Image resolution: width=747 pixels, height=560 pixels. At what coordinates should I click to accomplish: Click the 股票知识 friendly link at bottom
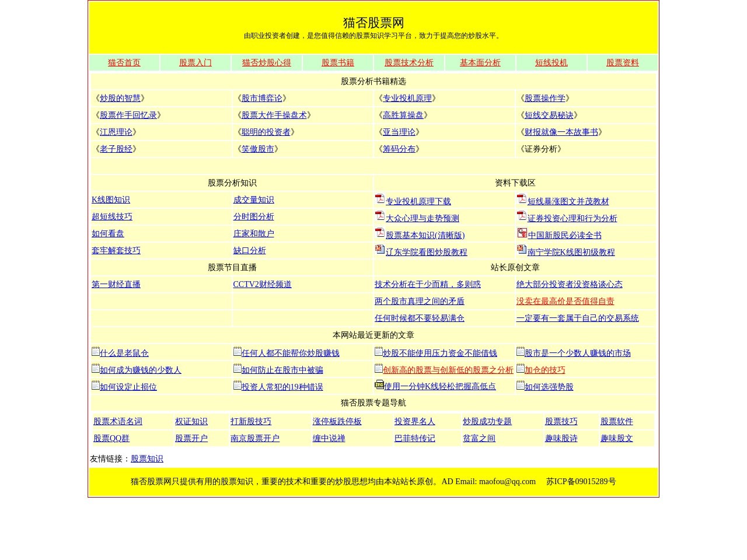(146, 459)
